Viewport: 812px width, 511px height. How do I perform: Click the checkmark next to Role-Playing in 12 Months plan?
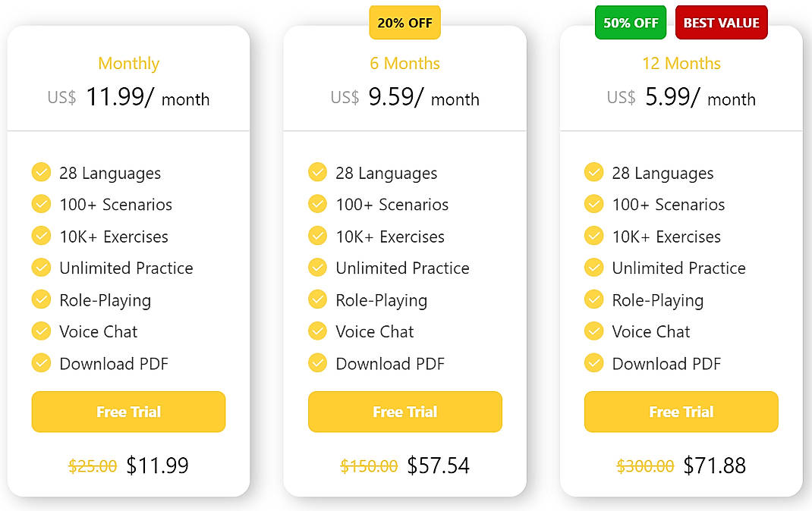pos(594,299)
